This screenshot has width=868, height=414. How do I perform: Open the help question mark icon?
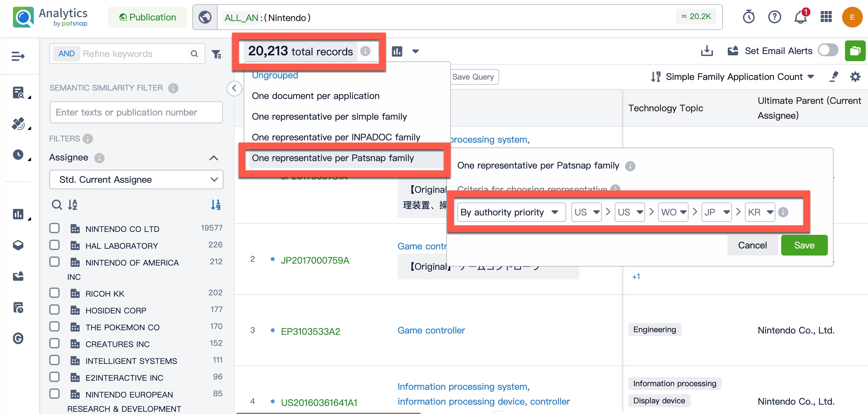774,17
